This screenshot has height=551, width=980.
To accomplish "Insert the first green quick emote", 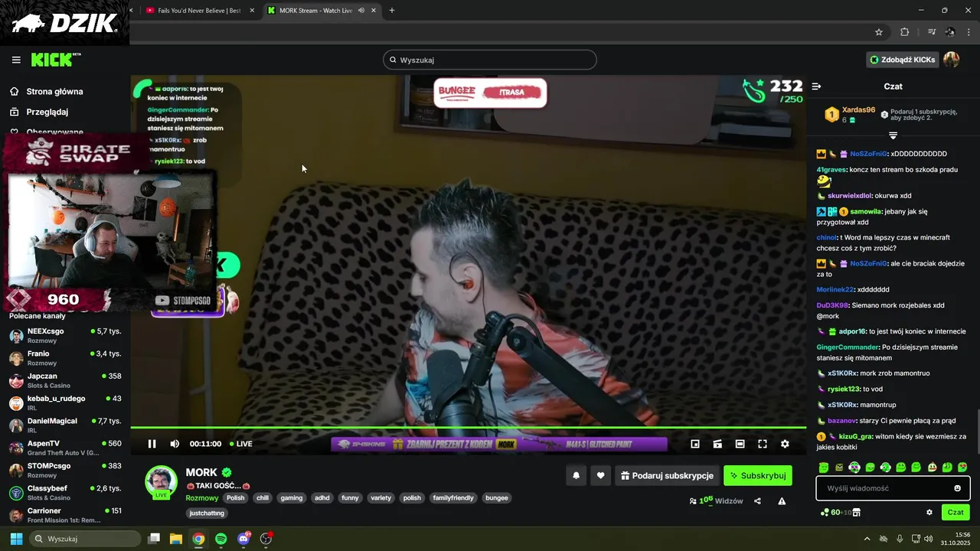I will [824, 467].
